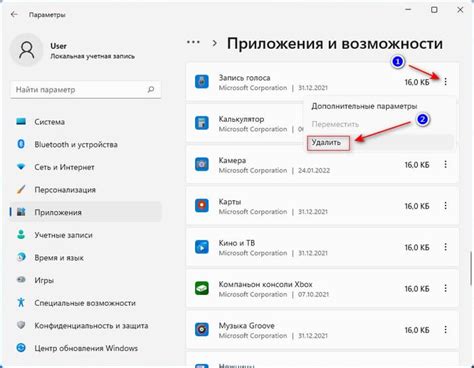Click the Локальная учетная запись text

point(92,56)
